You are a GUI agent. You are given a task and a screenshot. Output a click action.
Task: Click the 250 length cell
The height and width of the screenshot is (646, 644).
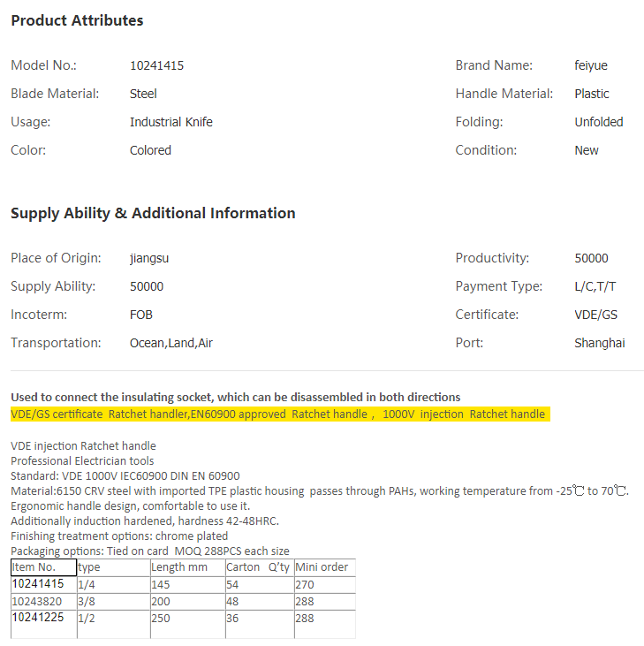tap(162, 618)
